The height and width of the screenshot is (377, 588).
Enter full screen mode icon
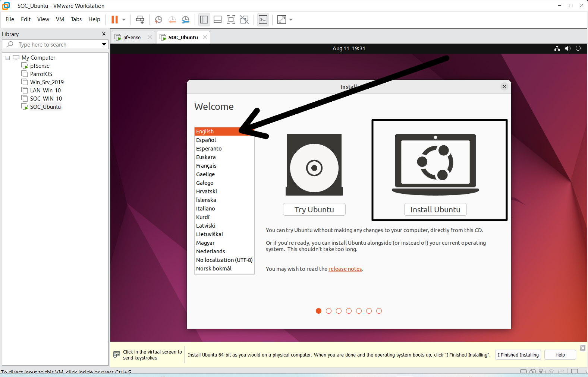tap(231, 19)
